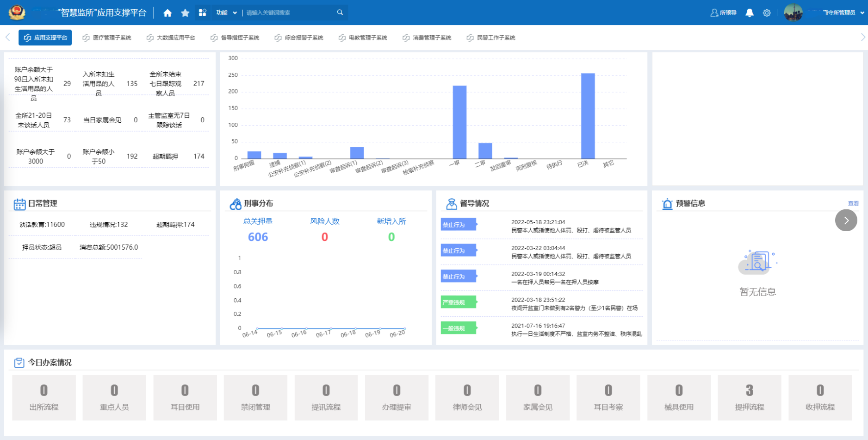Screen dimensions: 868x440
Task: Open the 功能 dropdown menu
Action: coord(226,13)
